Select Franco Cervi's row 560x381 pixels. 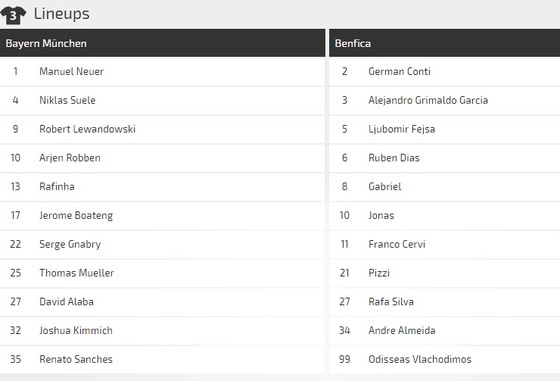445,244
